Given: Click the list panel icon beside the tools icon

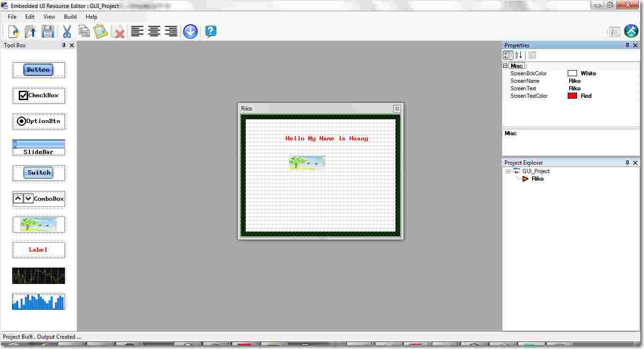Looking at the screenshot, I should pos(615,31).
